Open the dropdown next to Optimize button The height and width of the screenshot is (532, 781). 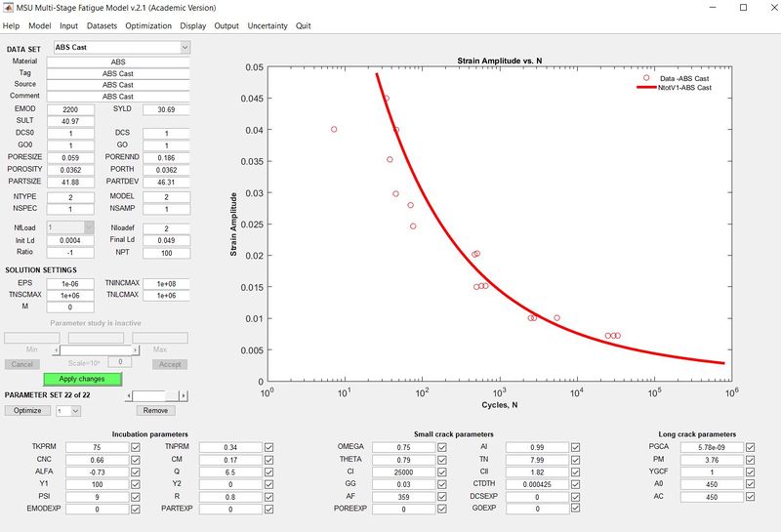pos(66,411)
